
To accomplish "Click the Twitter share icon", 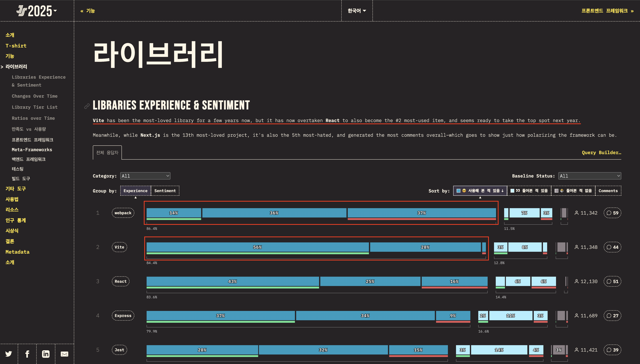I will pos(9,354).
